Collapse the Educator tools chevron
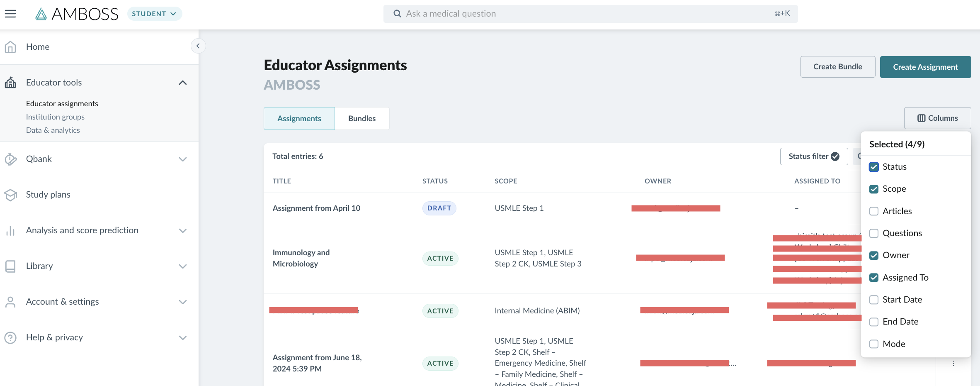Screen dimensions: 980x386 point(183,83)
